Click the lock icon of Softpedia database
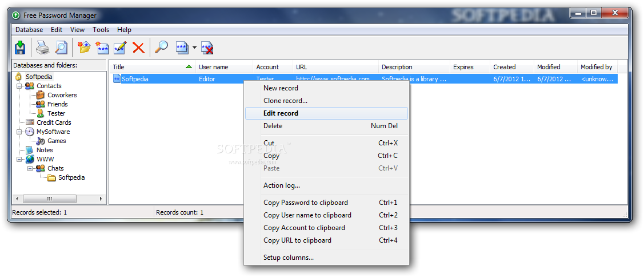This screenshot has height=277, width=644. [x=18, y=77]
